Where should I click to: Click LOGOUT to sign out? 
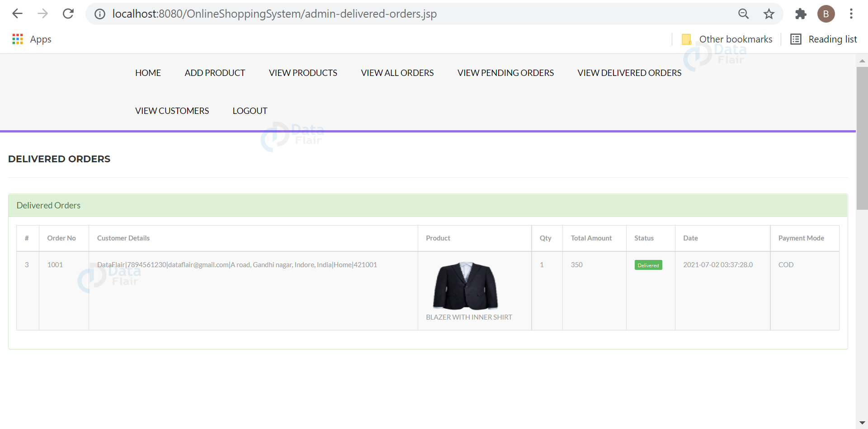click(x=250, y=110)
